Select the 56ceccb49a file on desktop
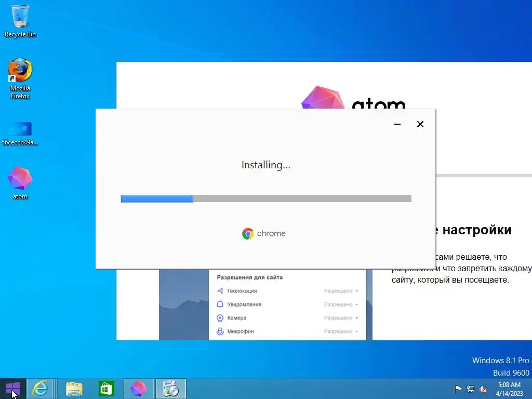Screen dimensions: 532x399 tap(20, 134)
